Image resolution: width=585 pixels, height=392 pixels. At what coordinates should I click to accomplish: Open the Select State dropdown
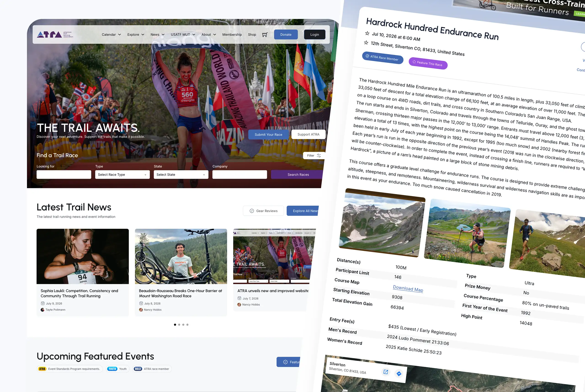pos(181,174)
